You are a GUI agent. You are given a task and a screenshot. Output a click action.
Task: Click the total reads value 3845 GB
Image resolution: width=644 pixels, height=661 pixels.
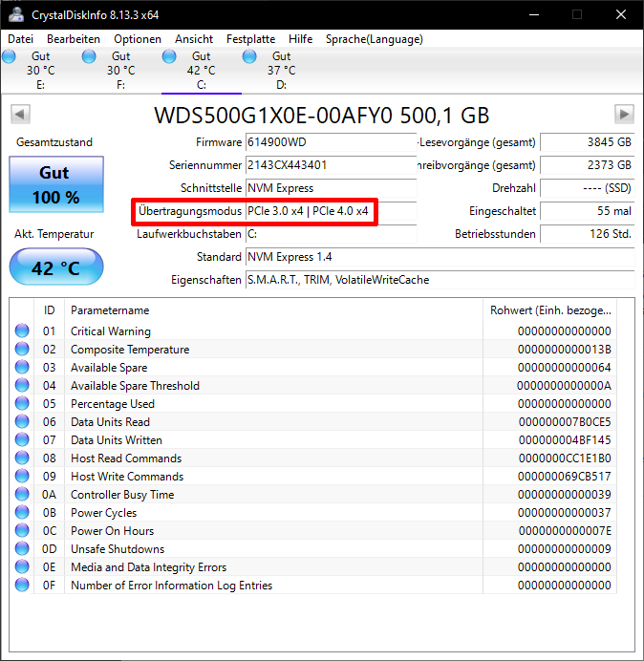click(x=587, y=142)
